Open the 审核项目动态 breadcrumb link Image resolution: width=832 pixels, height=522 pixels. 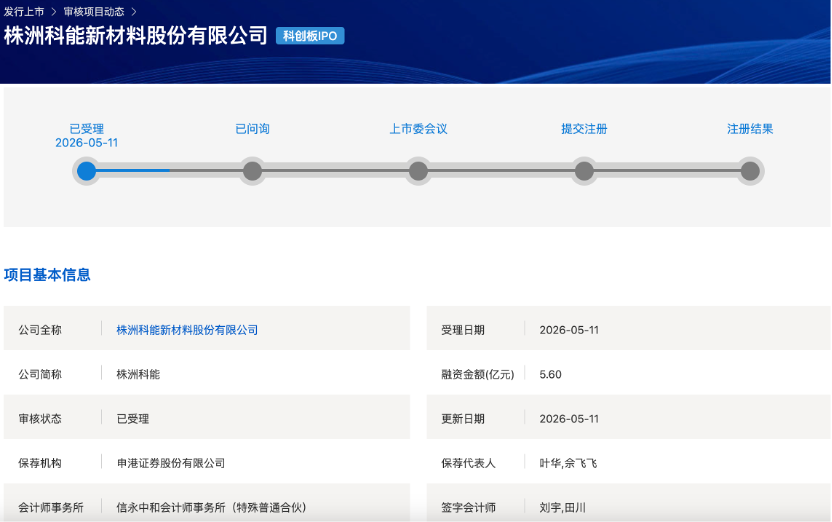click(94, 11)
